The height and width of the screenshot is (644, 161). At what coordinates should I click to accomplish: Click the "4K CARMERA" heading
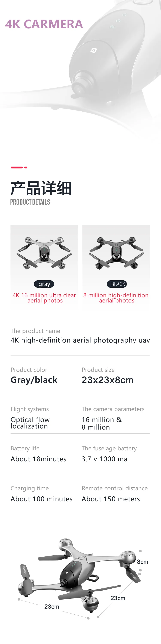44,24
